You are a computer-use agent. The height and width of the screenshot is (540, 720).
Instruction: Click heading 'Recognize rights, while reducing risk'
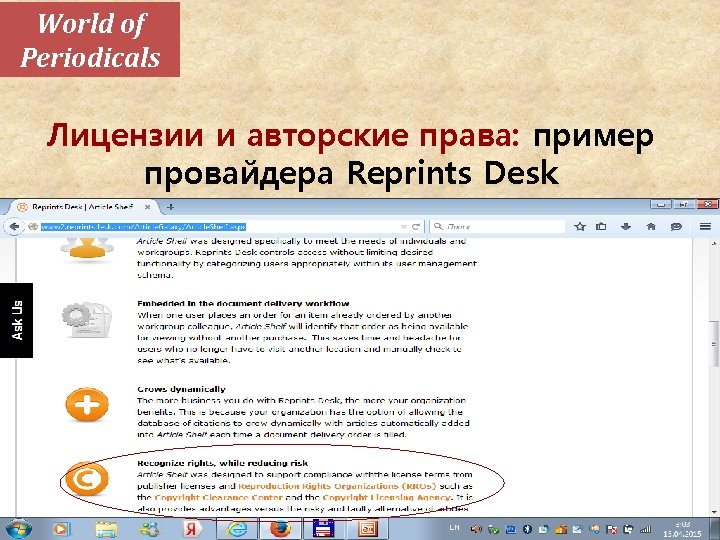coord(223,463)
